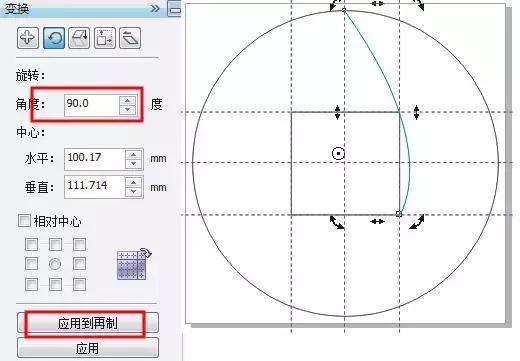
Task: Decrease the 水平 value with down arrow
Action: tap(134, 164)
